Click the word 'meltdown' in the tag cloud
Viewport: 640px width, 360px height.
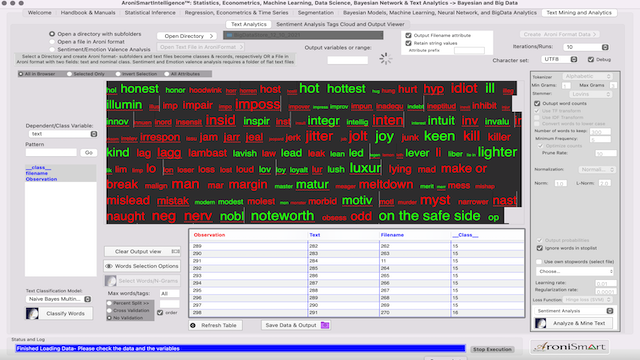click(386, 184)
